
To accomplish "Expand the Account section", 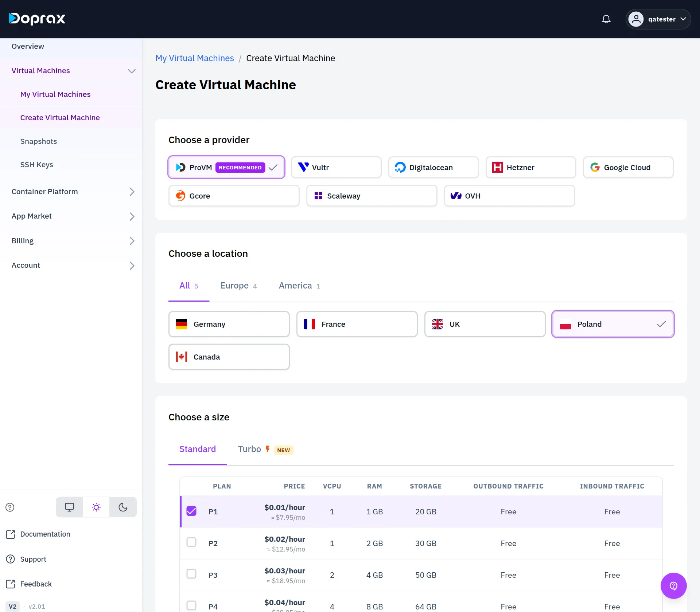I will coord(132,266).
